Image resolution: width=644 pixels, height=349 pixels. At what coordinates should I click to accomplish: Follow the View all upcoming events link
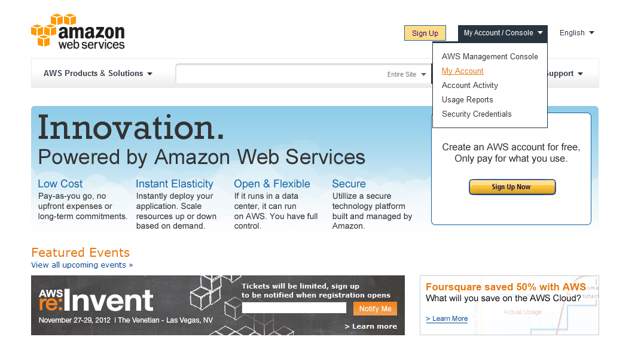coord(82,265)
